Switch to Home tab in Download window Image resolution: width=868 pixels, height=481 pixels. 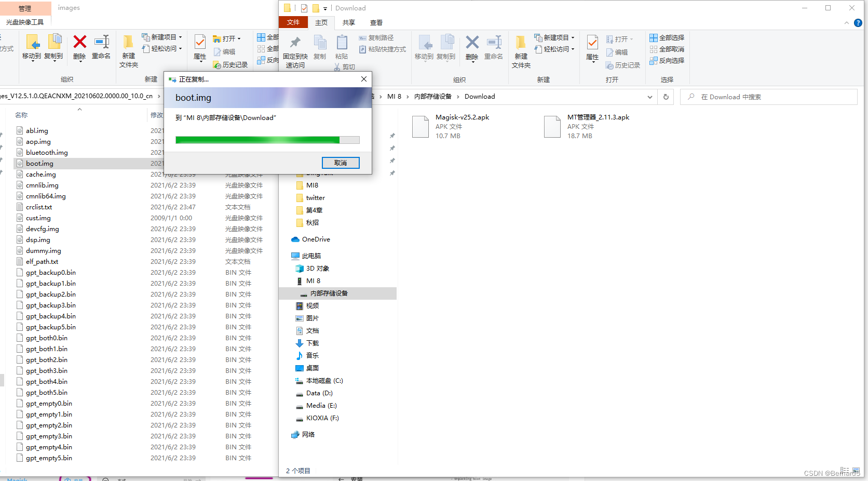click(x=321, y=23)
